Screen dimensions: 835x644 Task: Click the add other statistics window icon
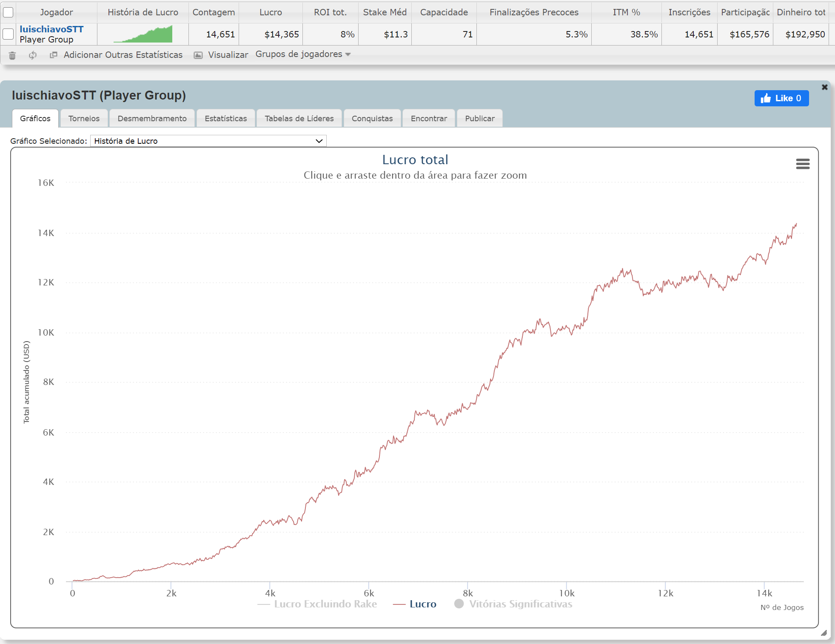[x=53, y=55]
